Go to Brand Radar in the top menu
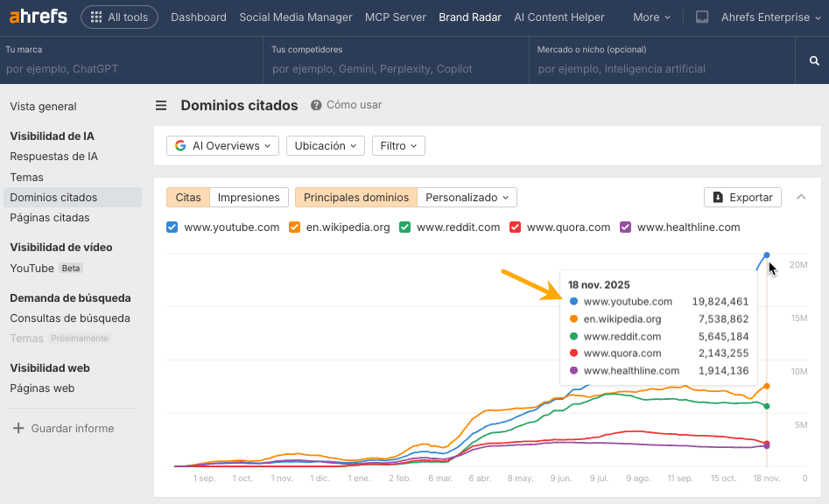The image size is (829, 504). pos(469,16)
